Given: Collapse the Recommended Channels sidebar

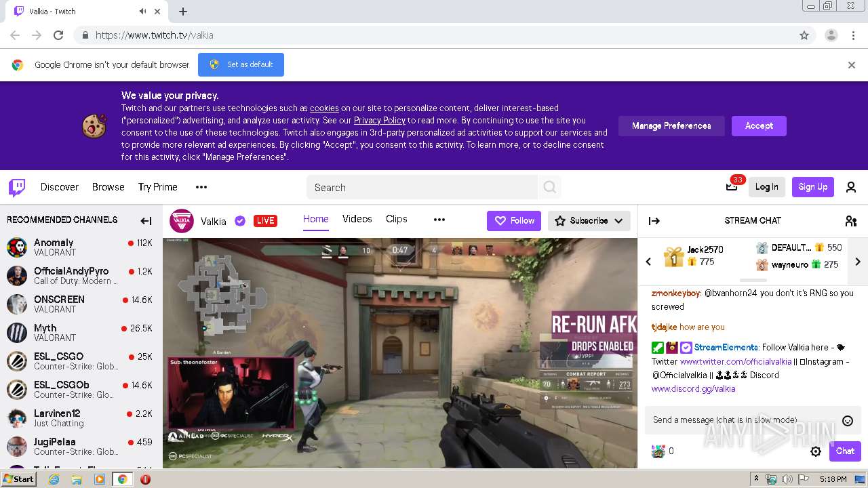Looking at the screenshot, I should coord(146,220).
